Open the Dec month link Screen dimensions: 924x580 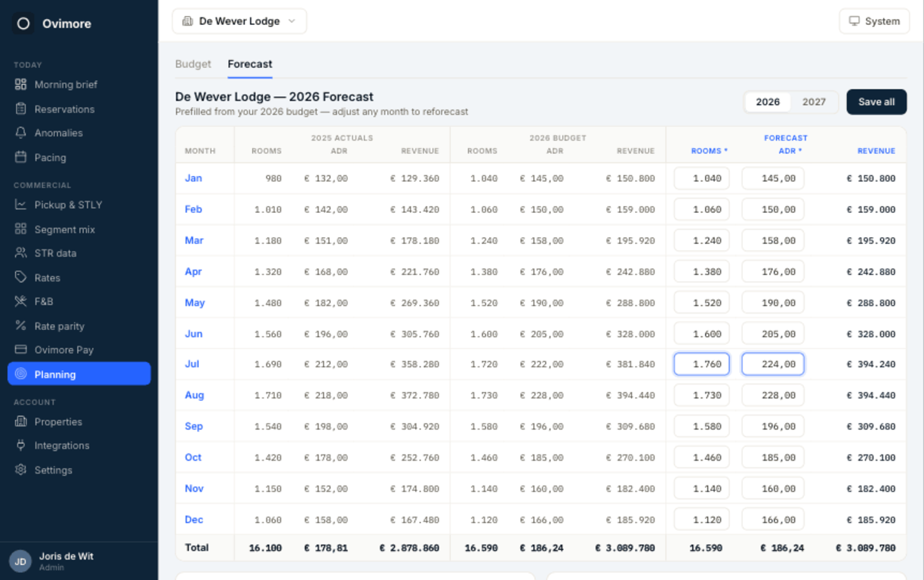[194, 519]
